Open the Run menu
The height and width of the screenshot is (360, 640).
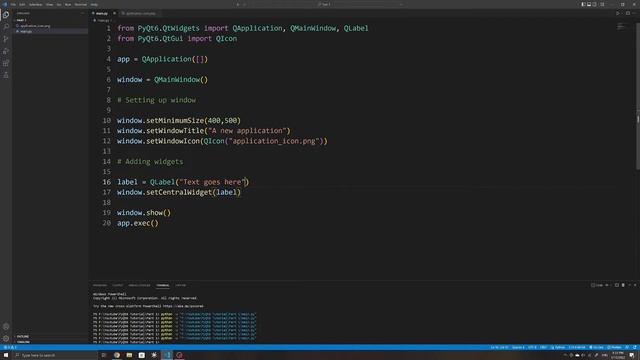click(68, 4)
